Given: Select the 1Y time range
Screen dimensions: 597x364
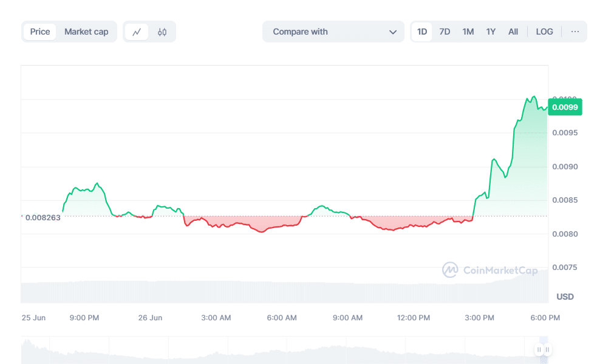Looking at the screenshot, I should click(491, 32).
